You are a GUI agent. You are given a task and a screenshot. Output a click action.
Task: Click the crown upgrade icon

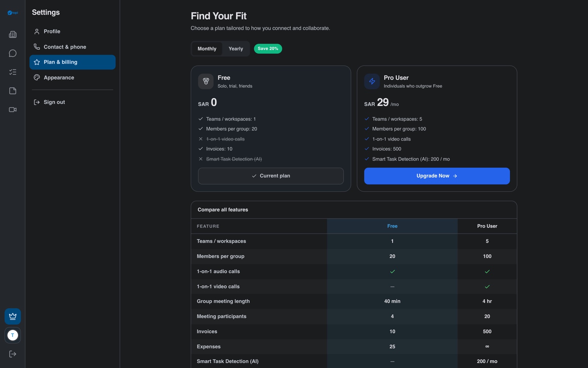[x=12, y=316]
